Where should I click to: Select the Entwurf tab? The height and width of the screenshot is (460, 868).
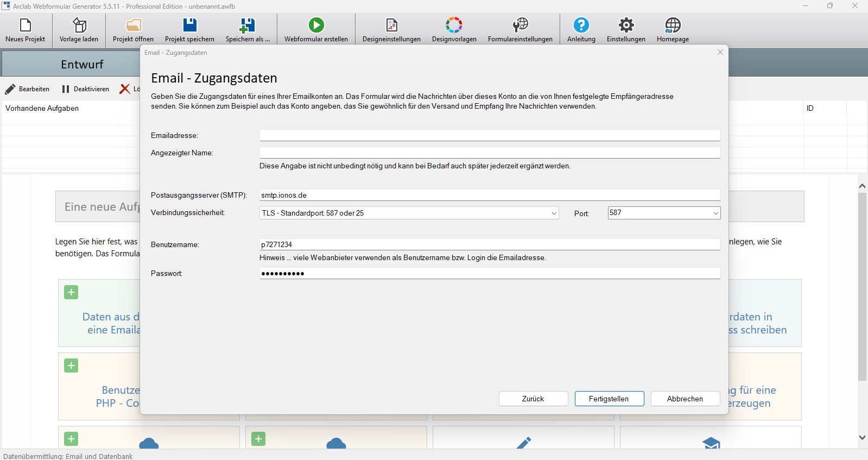point(81,65)
